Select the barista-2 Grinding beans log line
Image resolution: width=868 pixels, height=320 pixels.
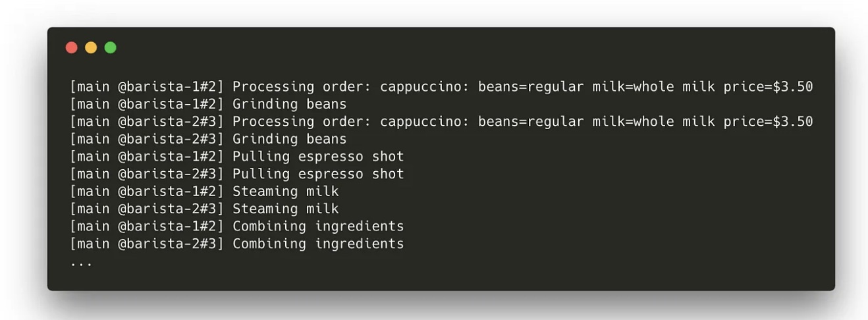[208, 139]
